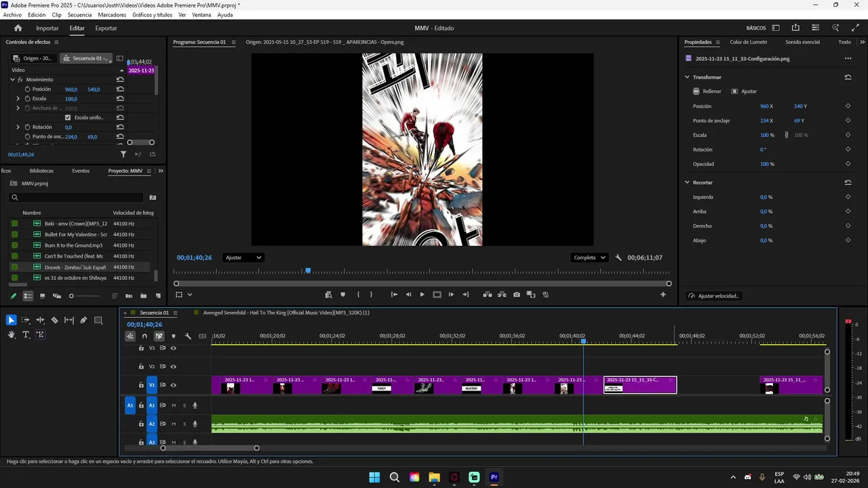Select the Pen tool

coord(83,320)
